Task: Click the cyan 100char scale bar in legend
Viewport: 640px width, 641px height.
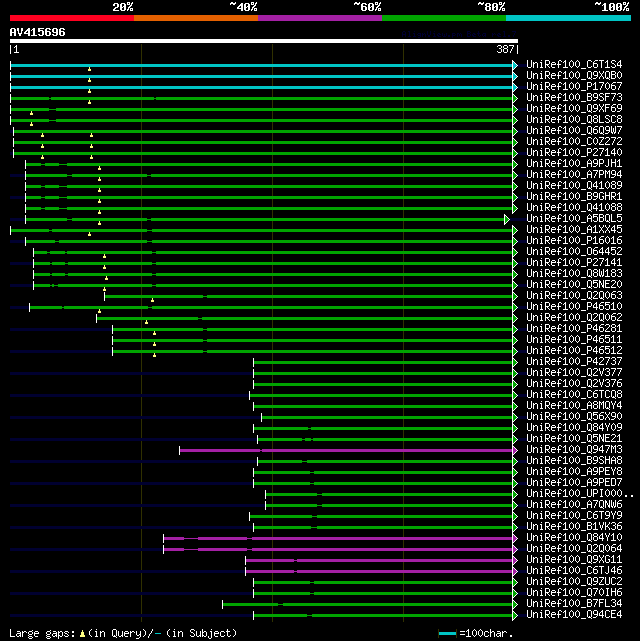Action: pyautogui.click(x=447, y=634)
